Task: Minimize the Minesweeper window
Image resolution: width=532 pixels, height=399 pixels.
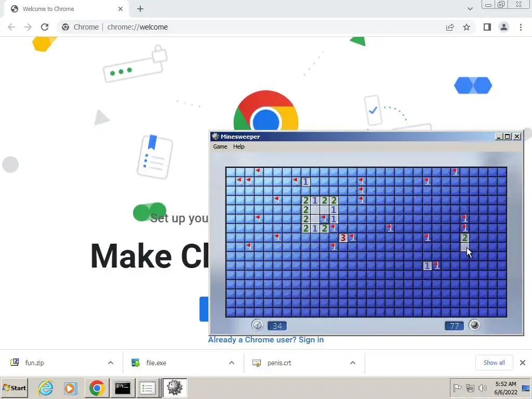Action: 498,137
